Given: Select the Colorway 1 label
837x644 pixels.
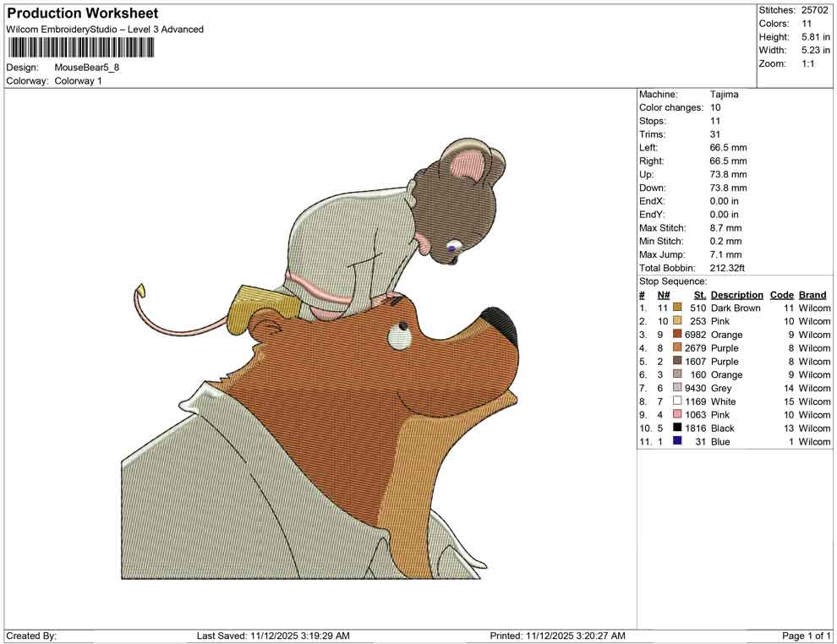Looking at the screenshot, I should click(78, 81).
